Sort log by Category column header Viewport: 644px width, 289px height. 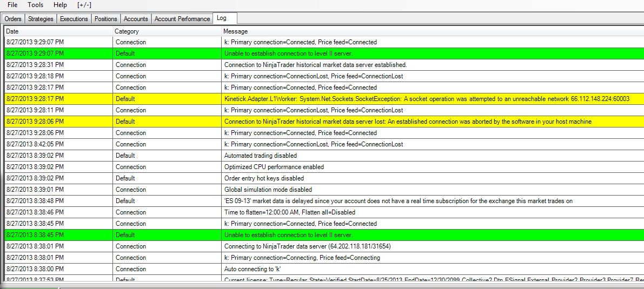pyautogui.click(x=167, y=31)
